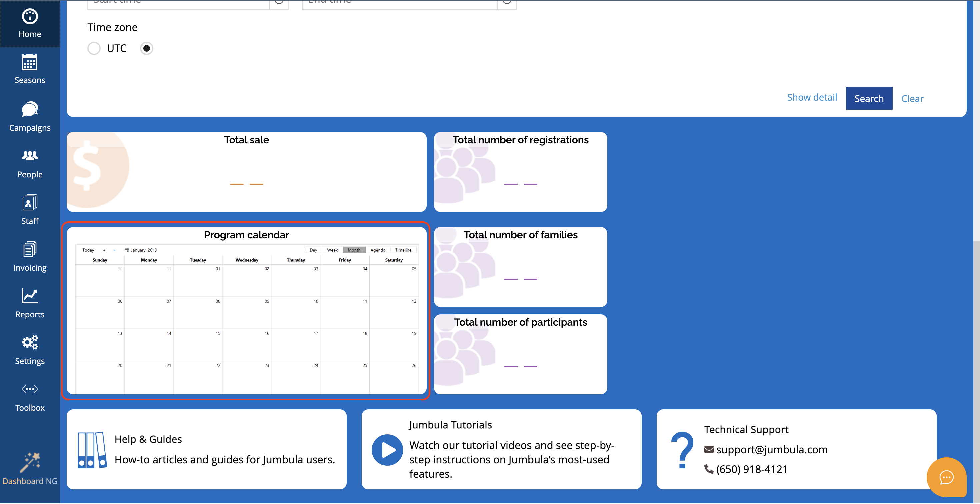Go to the People section icon
The width and height of the screenshot is (980, 504).
pyautogui.click(x=30, y=156)
